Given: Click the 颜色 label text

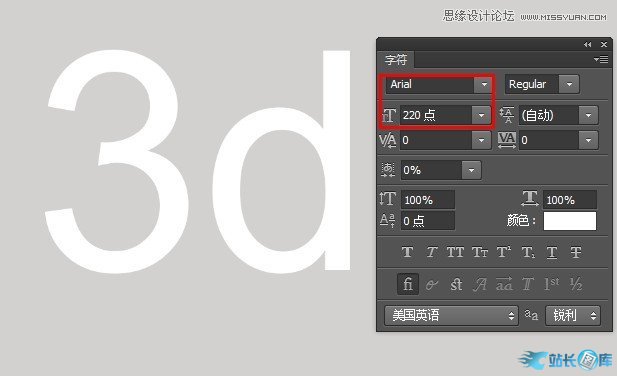Looking at the screenshot, I should coord(521,220).
